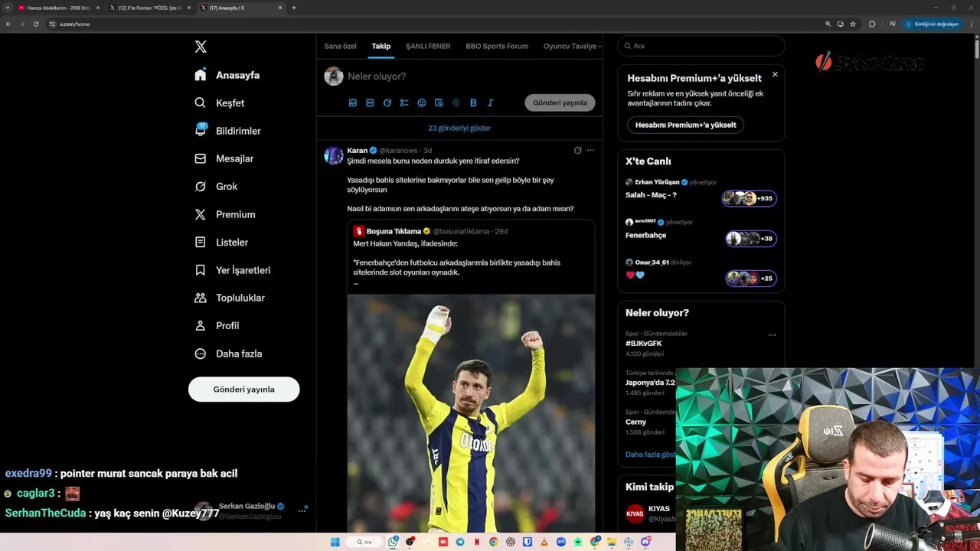Open Premium in the sidebar

[x=224, y=214]
